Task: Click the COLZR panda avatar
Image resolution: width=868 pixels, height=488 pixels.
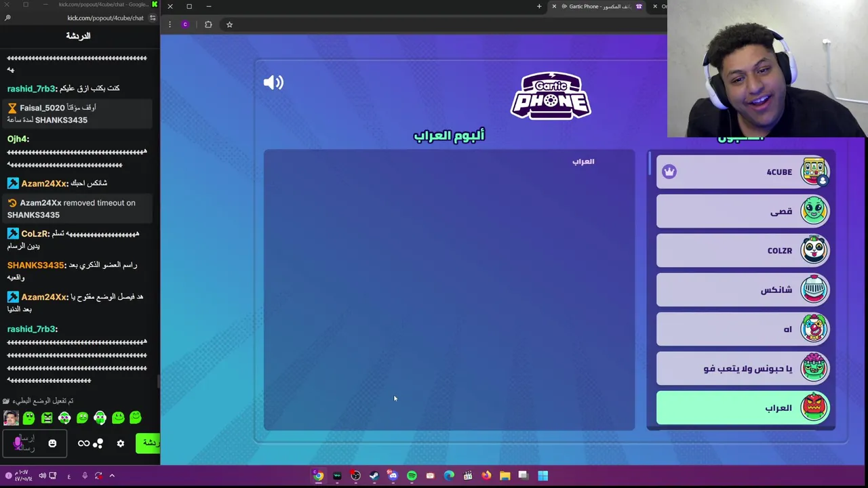Action: (x=814, y=250)
